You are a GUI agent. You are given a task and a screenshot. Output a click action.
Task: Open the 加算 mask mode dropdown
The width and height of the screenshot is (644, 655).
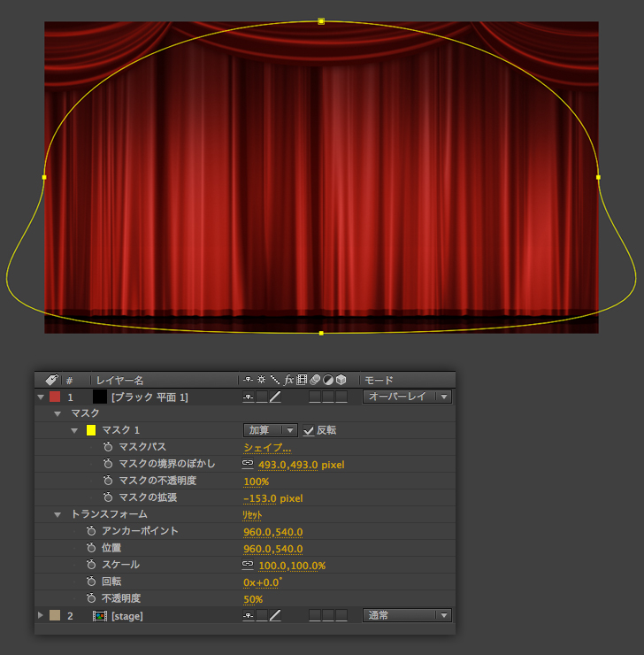pos(271,431)
